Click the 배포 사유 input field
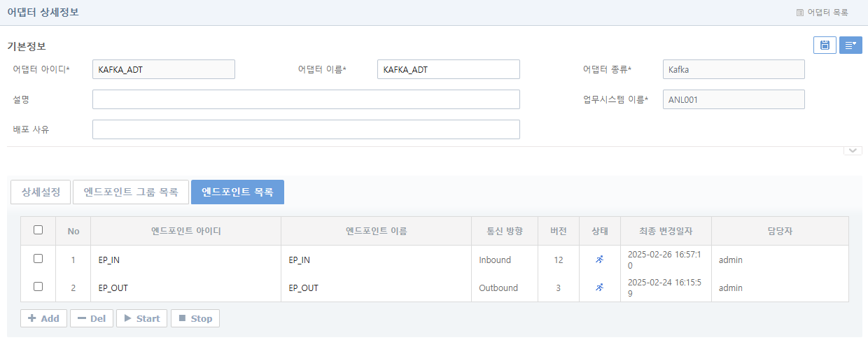The image size is (868, 340). 306,129
